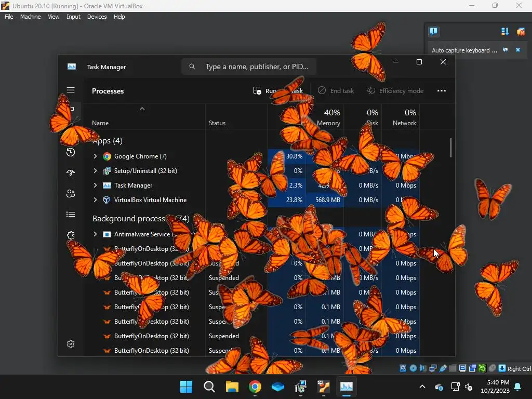Open Task Manager navigation hamburger menu
The image size is (532, 399).
point(71,90)
